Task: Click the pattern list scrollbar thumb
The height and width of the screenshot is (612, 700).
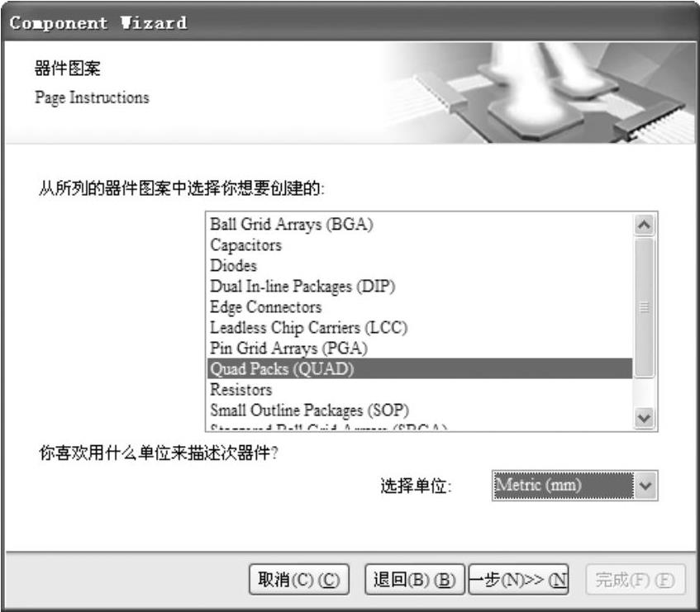Action: pos(644,307)
